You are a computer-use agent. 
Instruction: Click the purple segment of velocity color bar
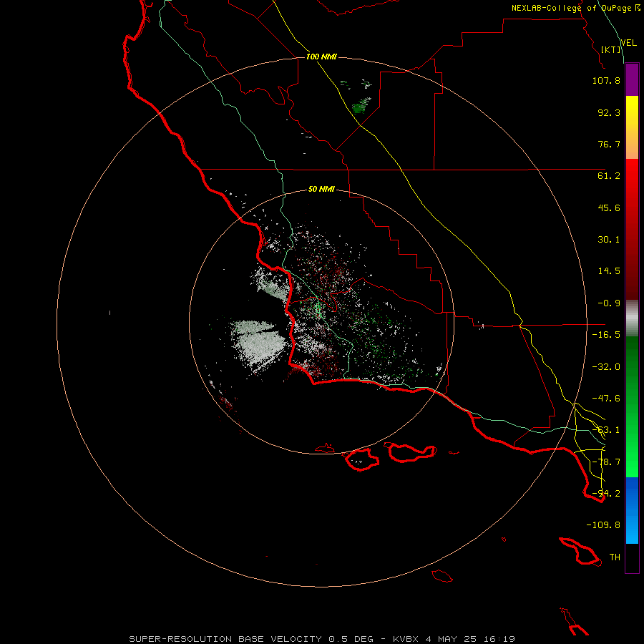[x=632, y=80]
